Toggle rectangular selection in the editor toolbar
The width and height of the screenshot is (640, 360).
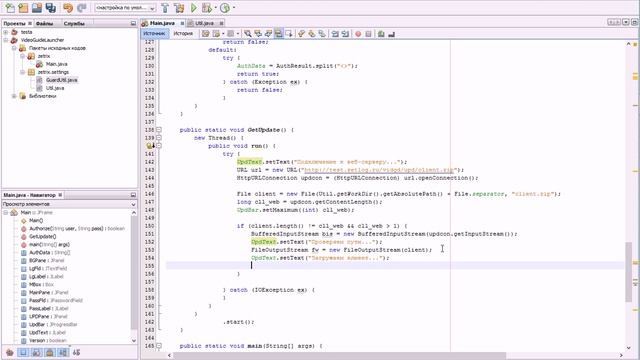(x=289, y=34)
